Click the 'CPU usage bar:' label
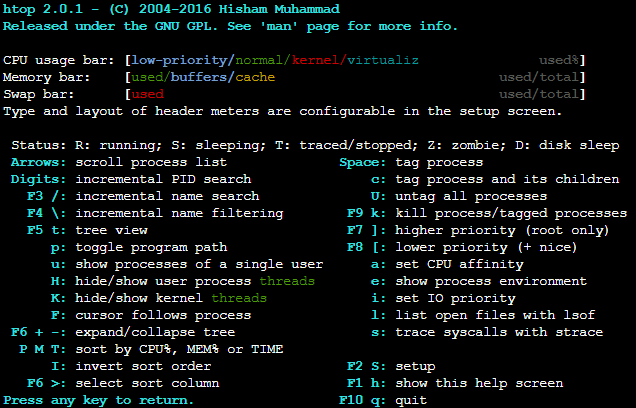Viewport: 636px width, 408px height. pyautogui.click(x=59, y=60)
